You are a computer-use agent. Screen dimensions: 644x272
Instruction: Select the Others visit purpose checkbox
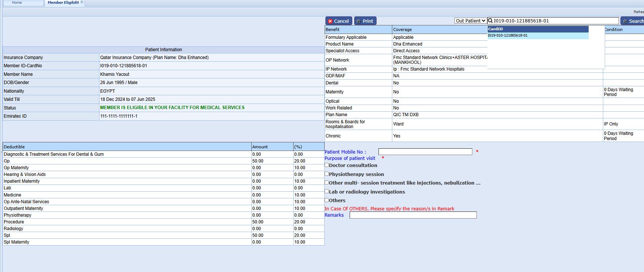click(327, 200)
